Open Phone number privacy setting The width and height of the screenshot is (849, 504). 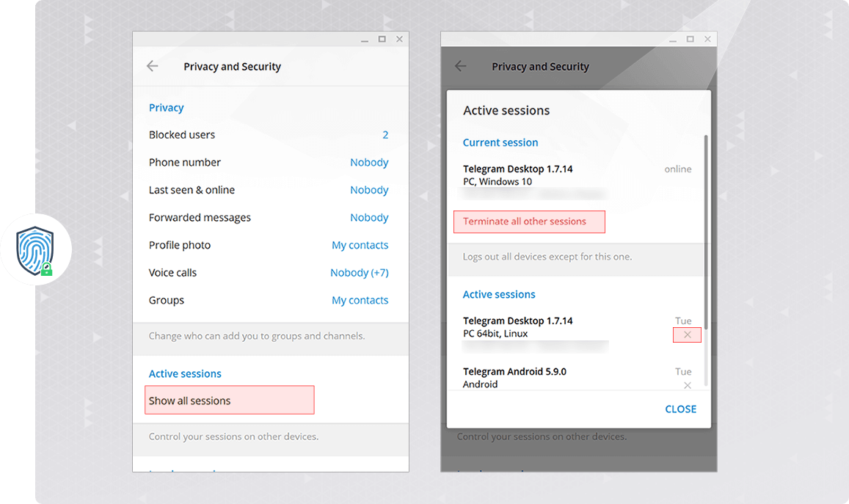pos(269,162)
